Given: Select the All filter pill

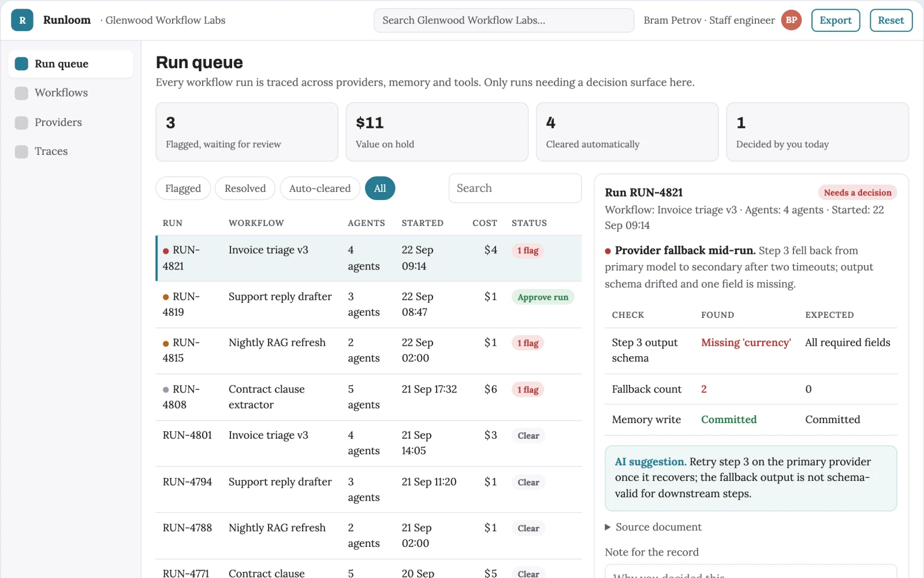Looking at the screenshot, I should pyautogui.click(x=380, y=188).
